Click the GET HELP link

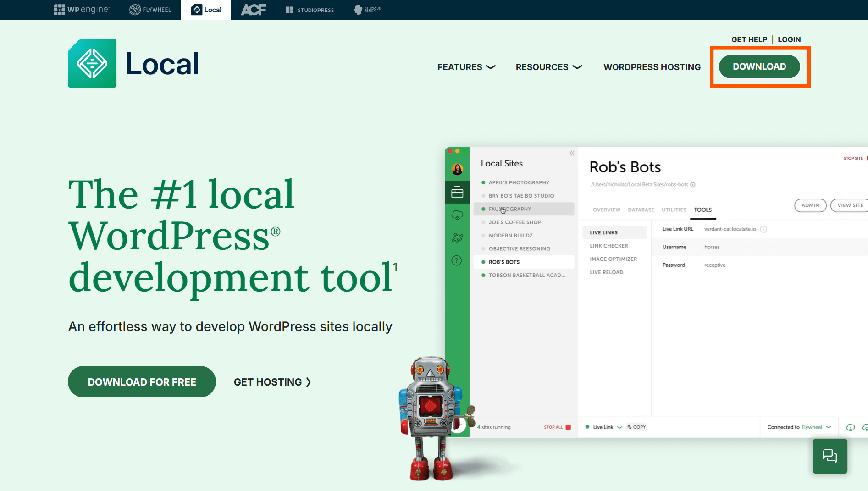(x=749, y=39)
